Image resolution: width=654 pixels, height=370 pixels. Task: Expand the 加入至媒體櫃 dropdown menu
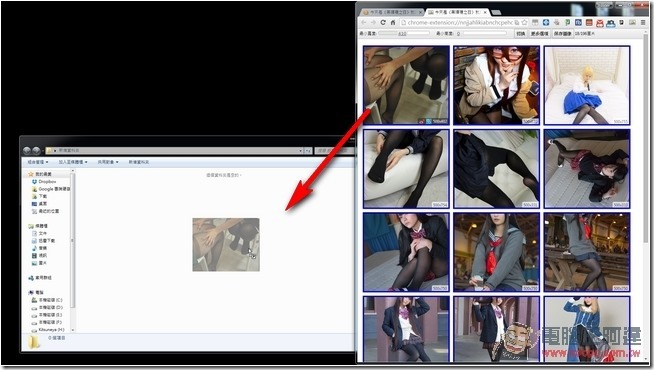coord(73,162)
